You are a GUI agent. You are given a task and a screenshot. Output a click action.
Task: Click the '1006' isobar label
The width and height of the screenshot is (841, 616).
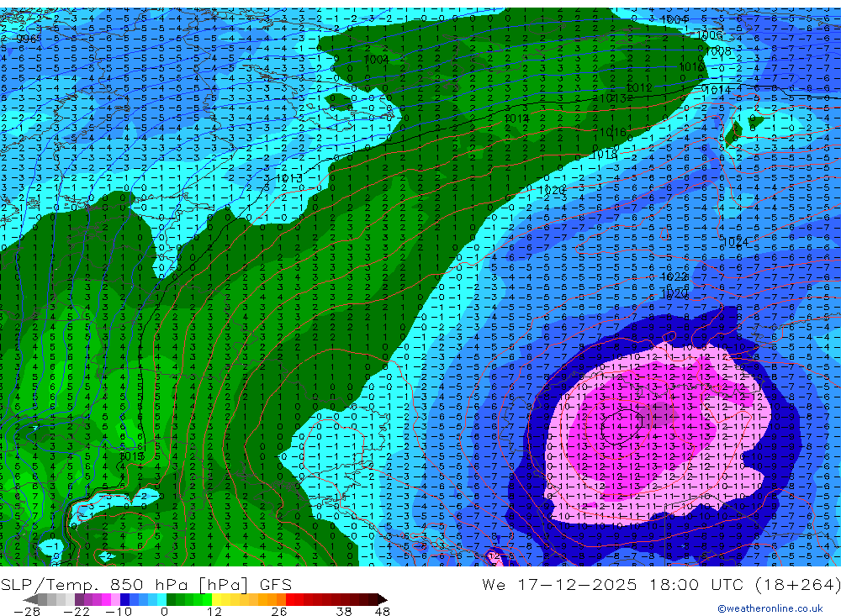709,35
